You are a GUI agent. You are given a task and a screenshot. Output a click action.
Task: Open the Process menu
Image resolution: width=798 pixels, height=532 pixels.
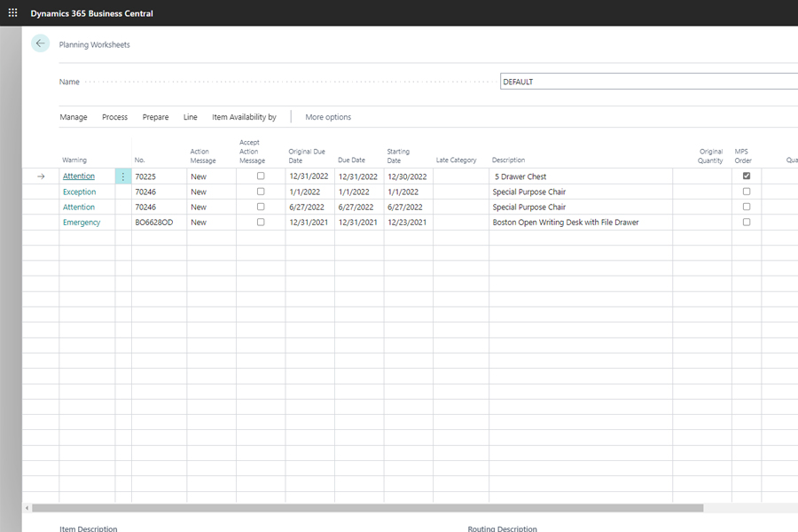tap(114, 117)
